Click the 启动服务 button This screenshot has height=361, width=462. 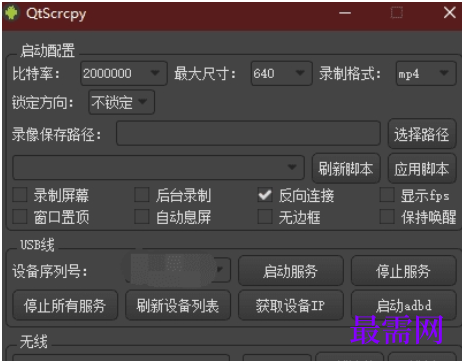tap(291, 271)
